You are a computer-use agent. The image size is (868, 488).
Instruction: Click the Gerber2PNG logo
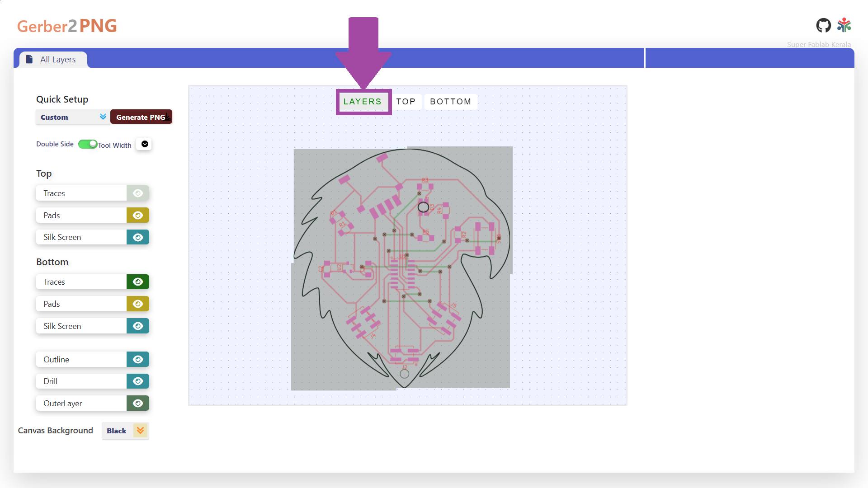point(67,26)
